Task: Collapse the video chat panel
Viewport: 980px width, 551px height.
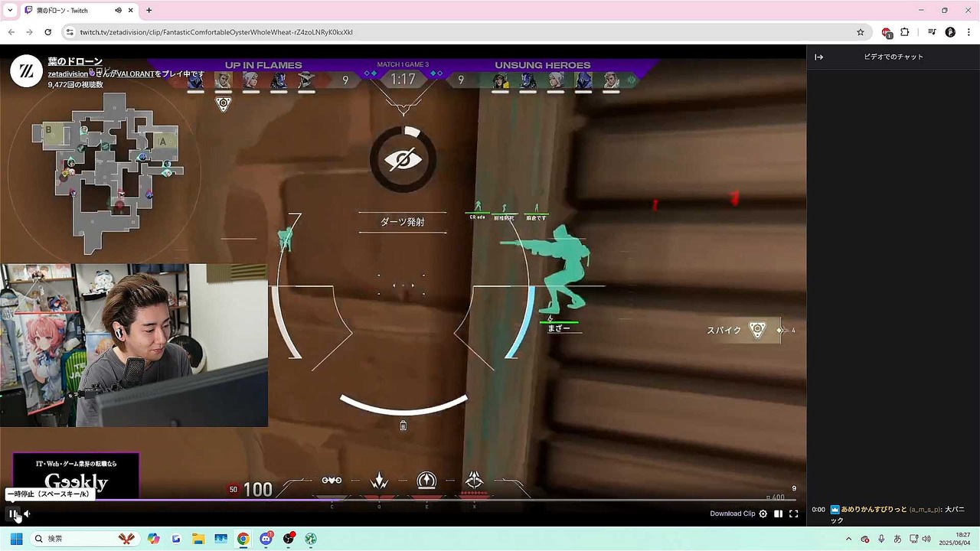Action: (x=818, y=57)
